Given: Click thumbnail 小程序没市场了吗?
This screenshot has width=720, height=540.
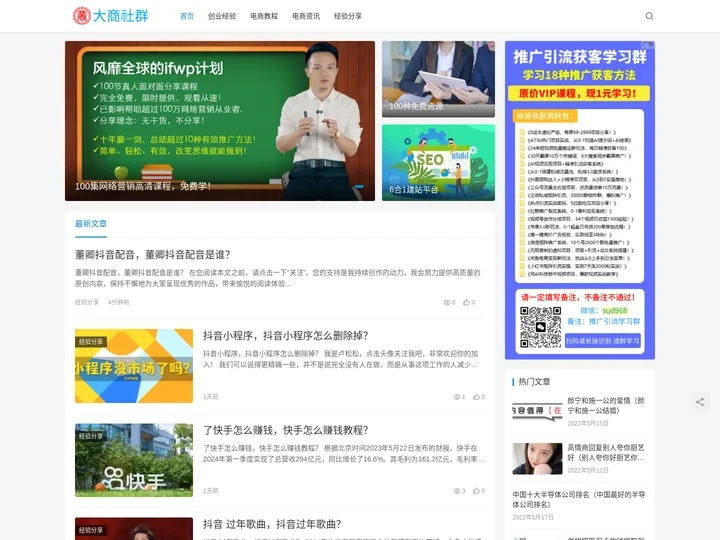Looking at the screenshot, I should (x=134, y=366).
